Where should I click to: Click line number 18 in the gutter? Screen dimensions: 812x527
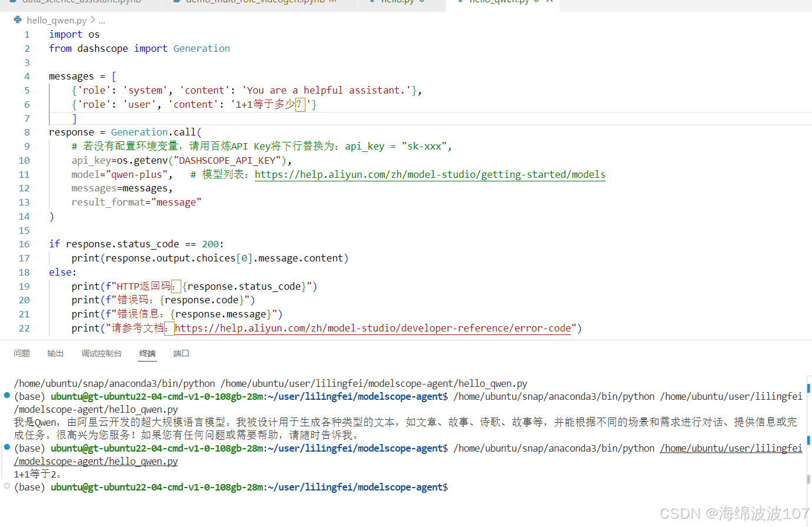(24, 272)
